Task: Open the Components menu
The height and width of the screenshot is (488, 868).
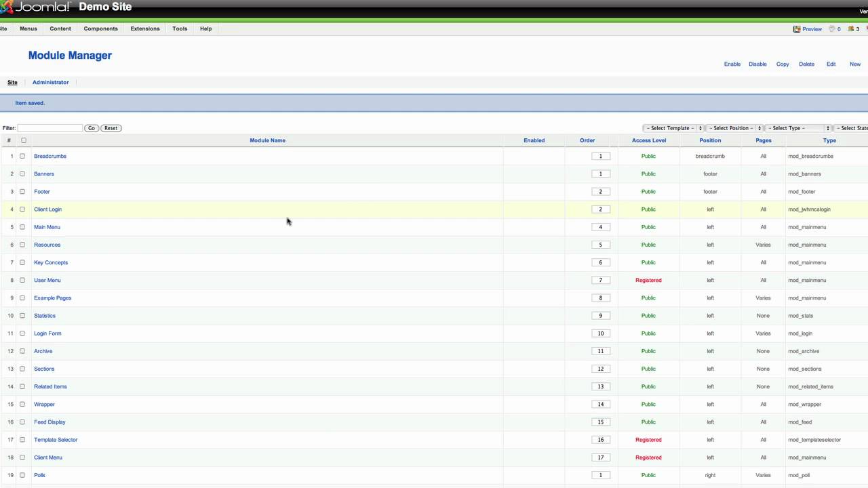Action: [101, 28]
